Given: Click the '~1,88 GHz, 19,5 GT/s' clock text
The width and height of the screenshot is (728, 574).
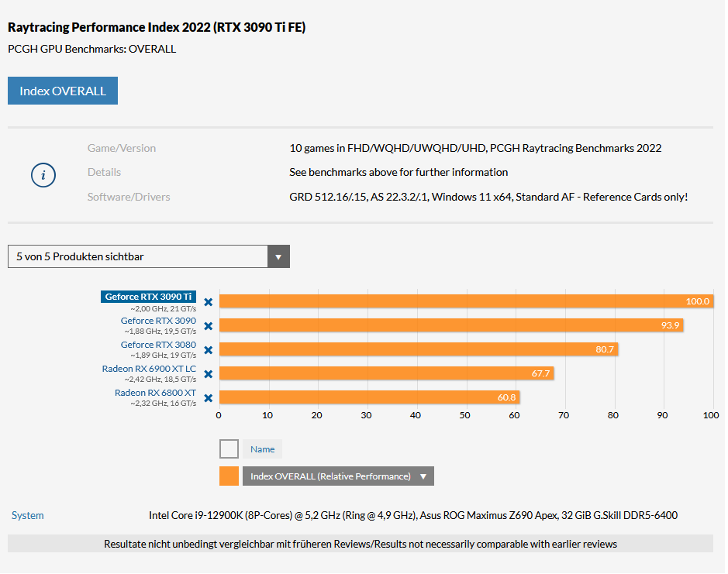Looking at the screenshot, I should coord(160,333).
